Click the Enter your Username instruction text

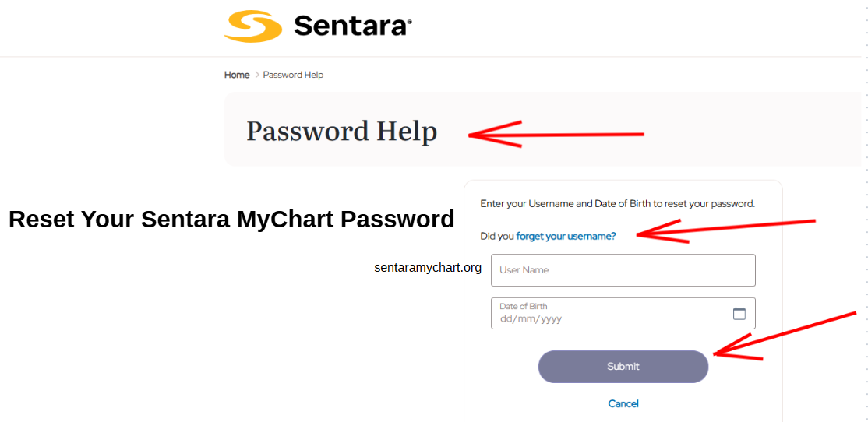click(x=618, y=203)
